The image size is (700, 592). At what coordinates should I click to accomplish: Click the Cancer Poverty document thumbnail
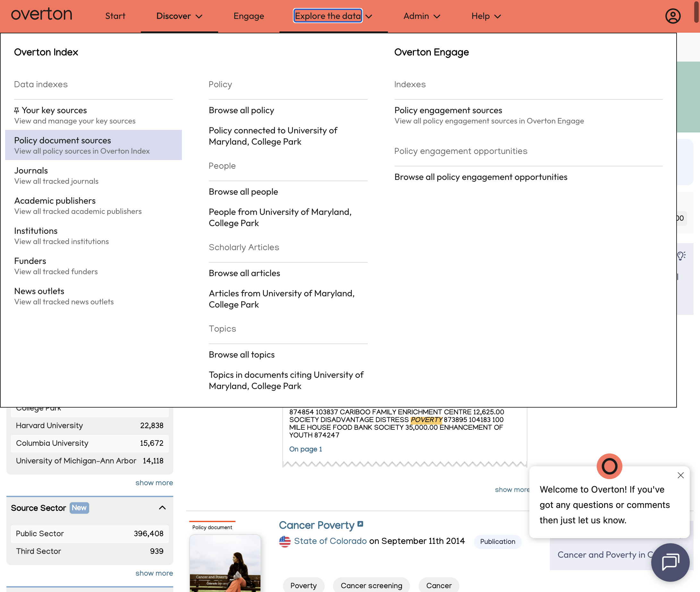coord(225,563)
